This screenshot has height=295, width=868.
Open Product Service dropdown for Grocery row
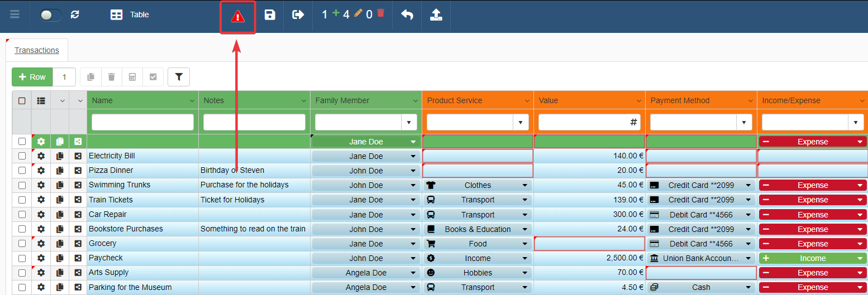[x=524, y=244]
